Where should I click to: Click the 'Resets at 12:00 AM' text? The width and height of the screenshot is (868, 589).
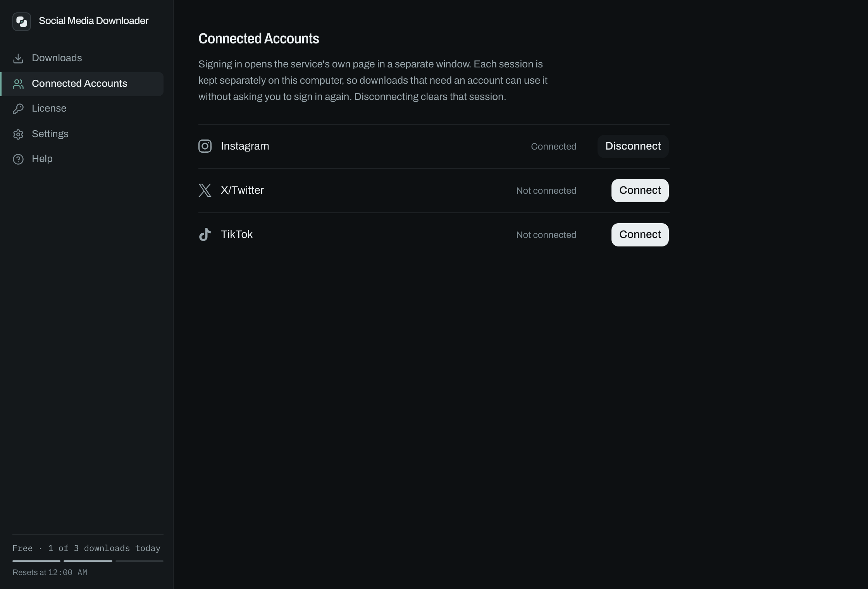pos(50,572)
